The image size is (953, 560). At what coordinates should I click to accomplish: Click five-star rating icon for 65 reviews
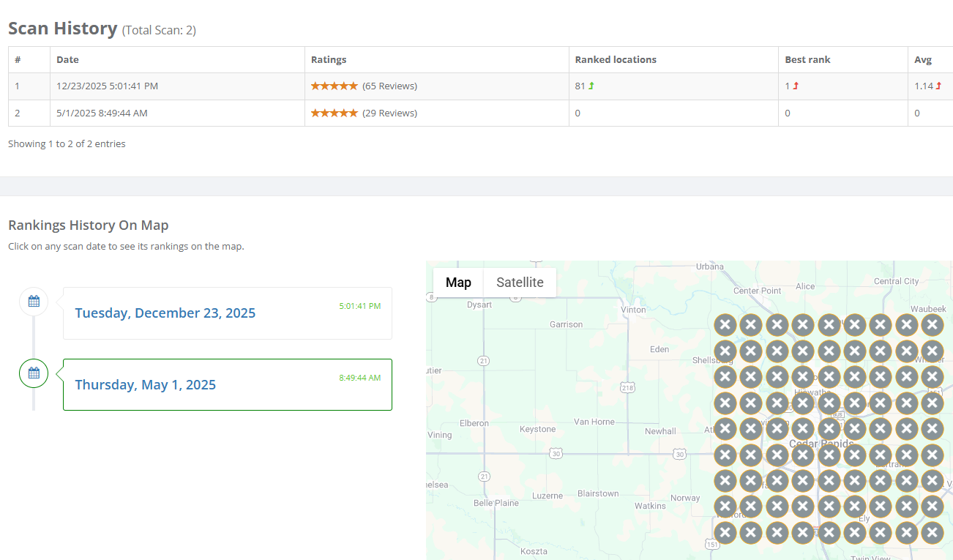[x=335, y=86]
